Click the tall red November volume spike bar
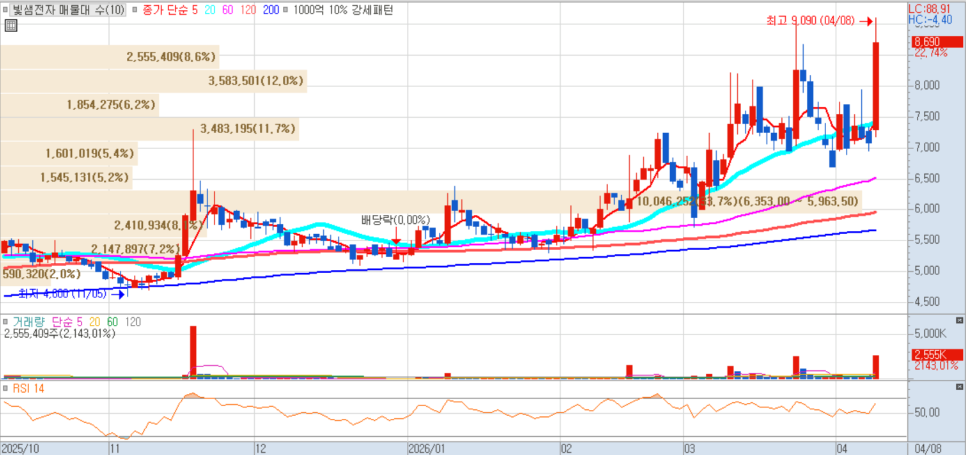This screenshot has height=455, width=966. (x=193, y=352)
